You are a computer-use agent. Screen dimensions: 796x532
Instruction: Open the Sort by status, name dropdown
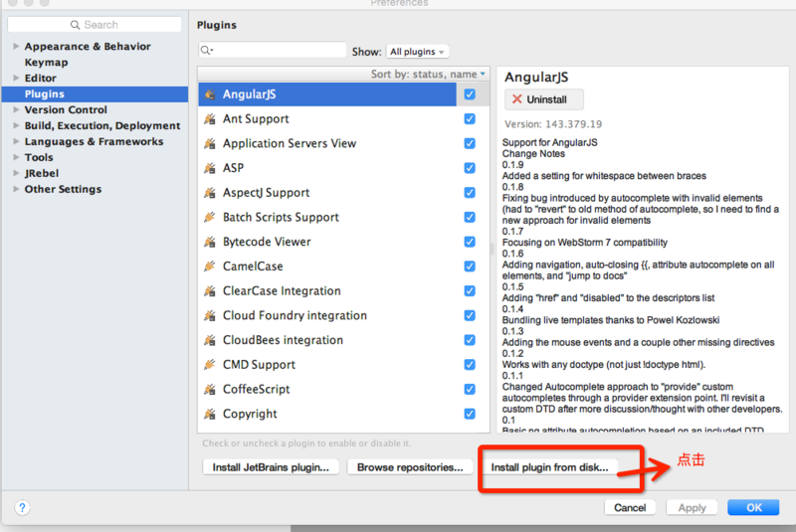pos(428,74)
